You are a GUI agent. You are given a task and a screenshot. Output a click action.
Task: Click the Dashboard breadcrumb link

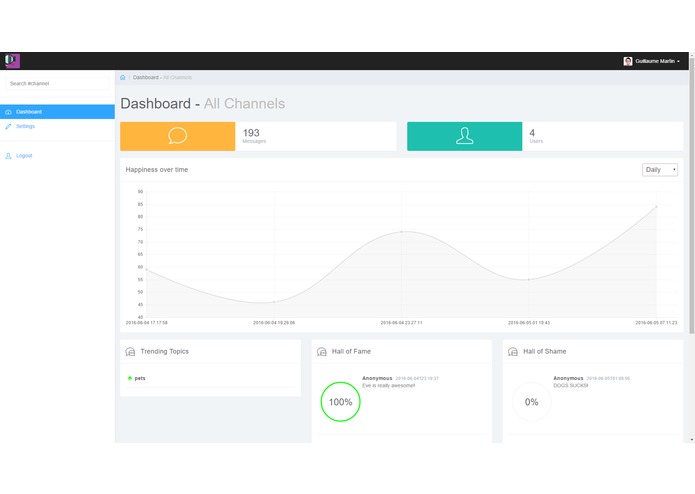point(145,77)
